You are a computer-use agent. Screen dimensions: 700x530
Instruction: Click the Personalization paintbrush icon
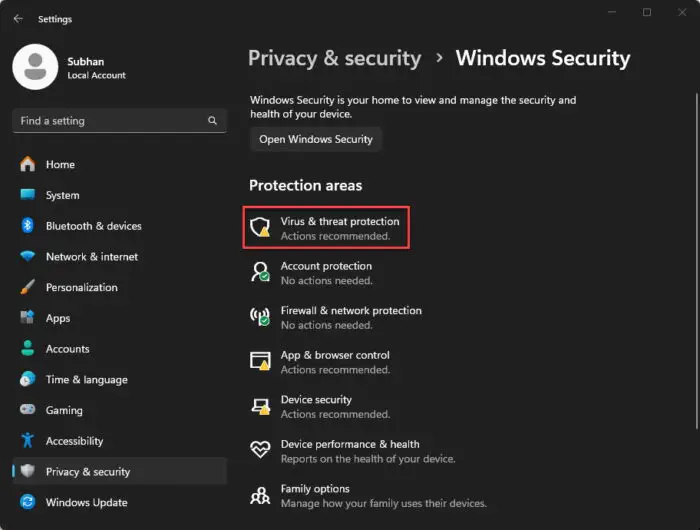pos(28,287)
